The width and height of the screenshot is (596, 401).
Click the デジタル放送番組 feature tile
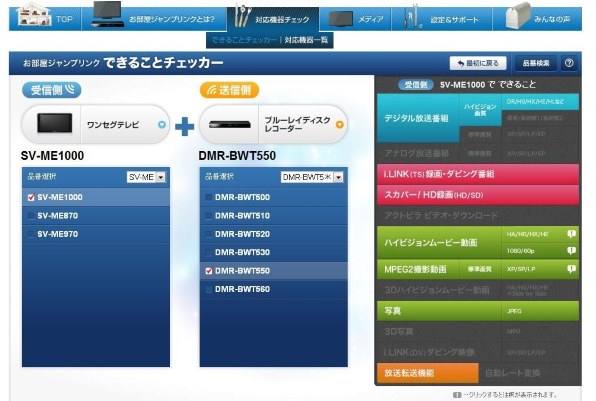[418, 118]
